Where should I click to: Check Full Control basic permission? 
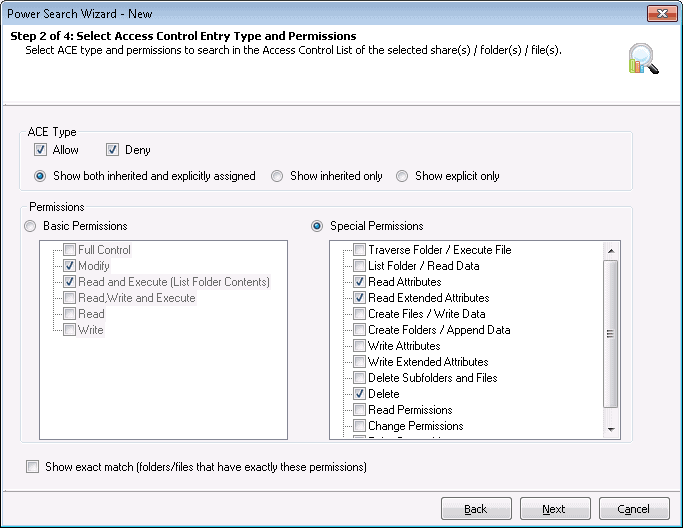[x=69, y=250]
